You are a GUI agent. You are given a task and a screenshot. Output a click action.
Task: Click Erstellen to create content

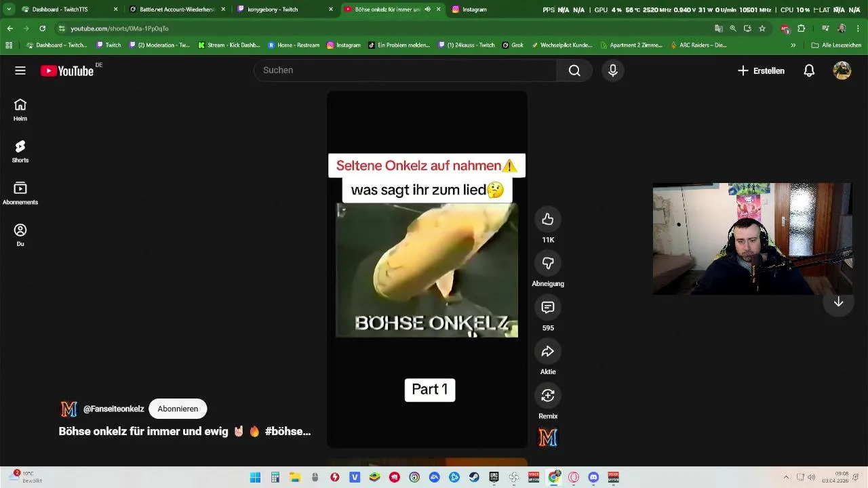(x=761, y=70)
